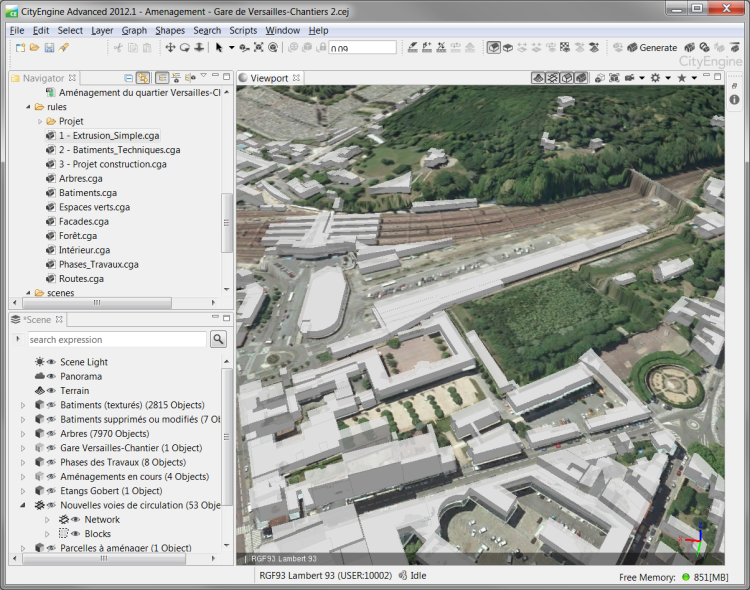
Task: Maximize the Scene panel
Action: tap(227, 318)
